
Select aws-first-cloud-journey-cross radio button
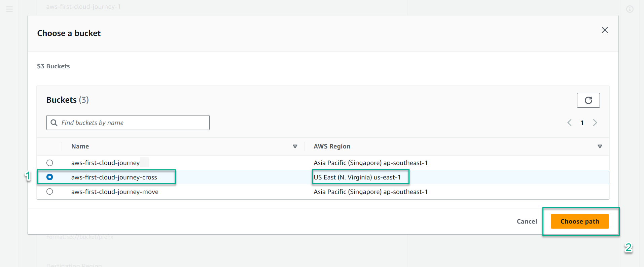pyautogui.click(x=50, y=177)
